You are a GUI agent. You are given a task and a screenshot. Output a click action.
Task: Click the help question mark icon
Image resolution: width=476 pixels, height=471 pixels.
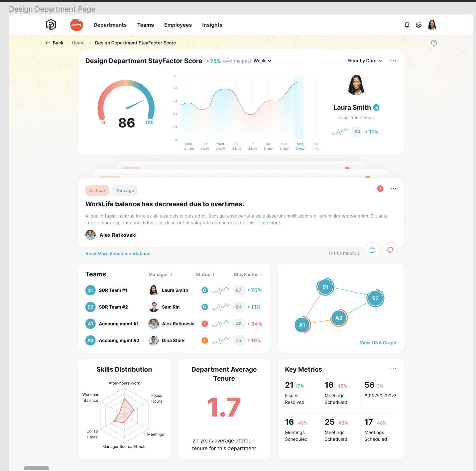pos(434,43)
